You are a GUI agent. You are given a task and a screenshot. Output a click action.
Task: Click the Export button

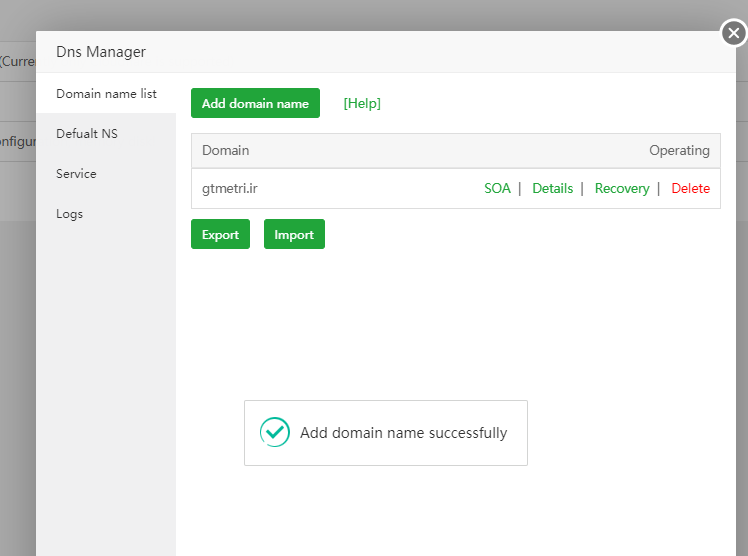(220, 235)
